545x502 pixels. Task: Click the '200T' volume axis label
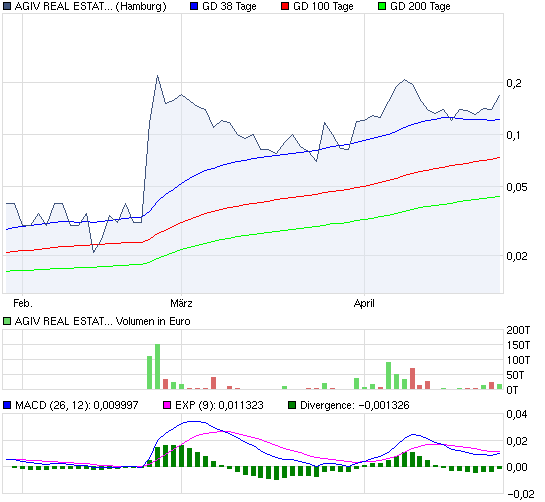(x=518, y=330)
